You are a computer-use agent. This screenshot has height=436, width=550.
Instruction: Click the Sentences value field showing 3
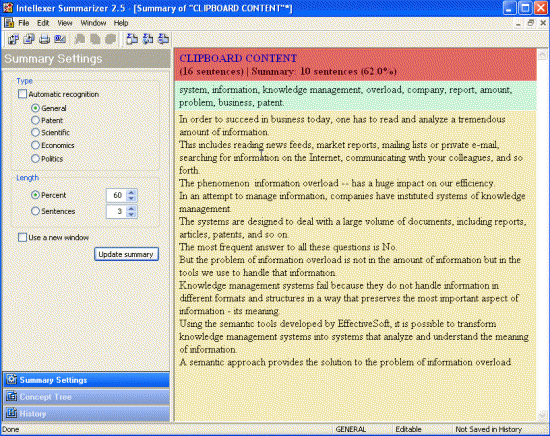point(117,212)
